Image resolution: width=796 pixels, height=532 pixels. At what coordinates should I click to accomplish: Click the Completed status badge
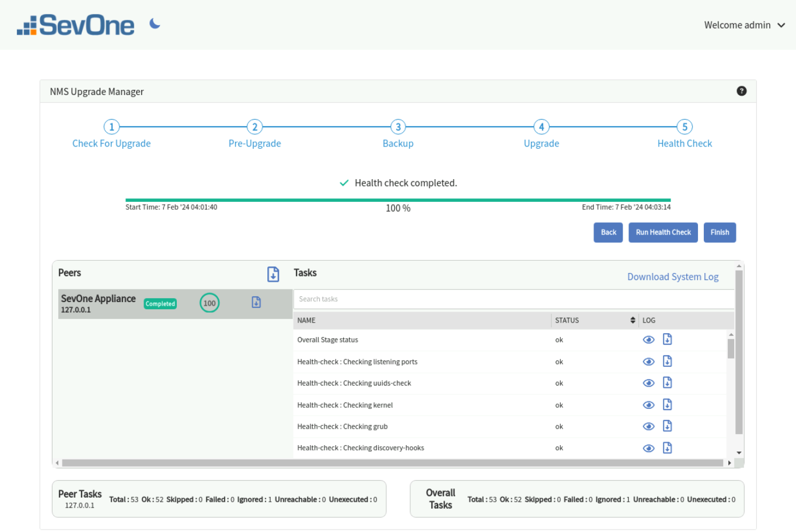[x=160, y=304]
